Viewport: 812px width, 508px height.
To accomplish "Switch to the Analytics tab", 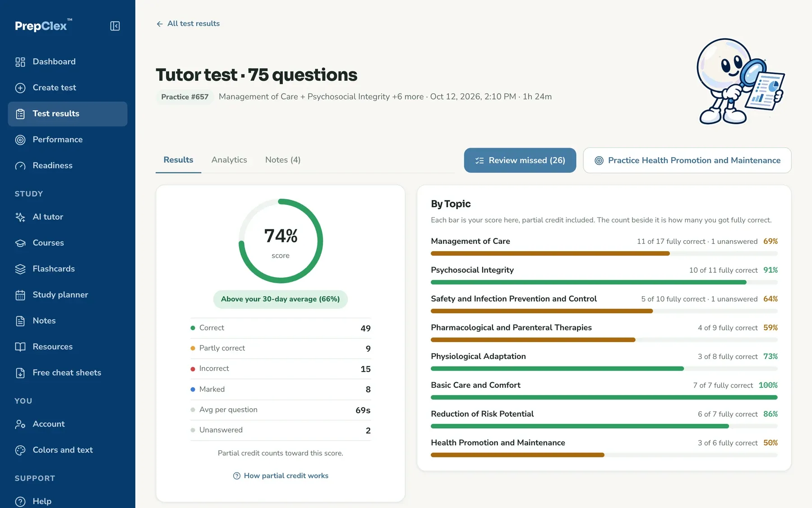I will pyautogui.click(x=229, y=160).
